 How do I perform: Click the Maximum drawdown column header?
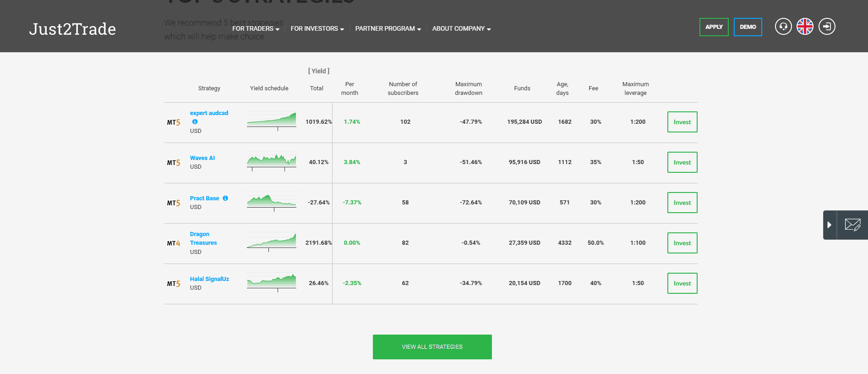pos(469,88)
